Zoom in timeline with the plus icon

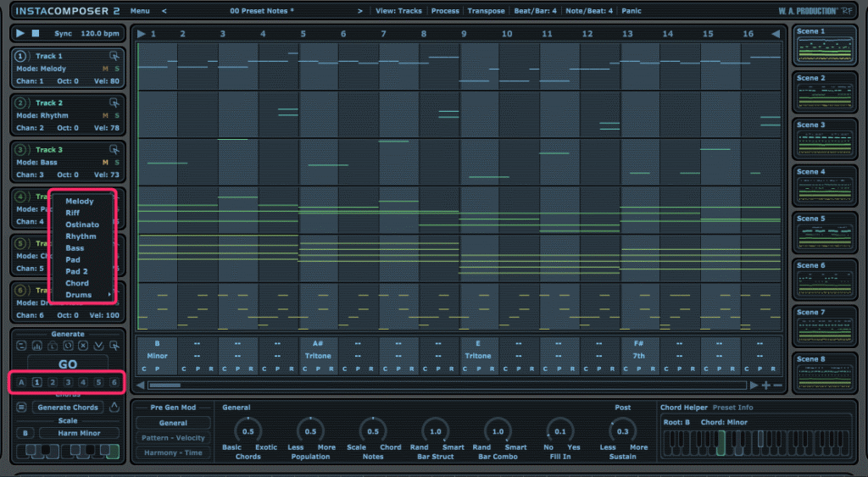click(766, 385)
